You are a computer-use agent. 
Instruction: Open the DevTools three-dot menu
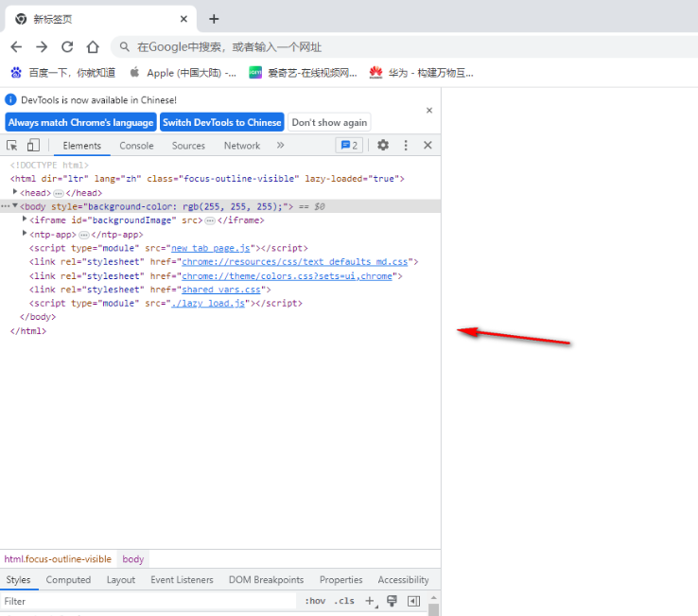(x=406, y=145)
